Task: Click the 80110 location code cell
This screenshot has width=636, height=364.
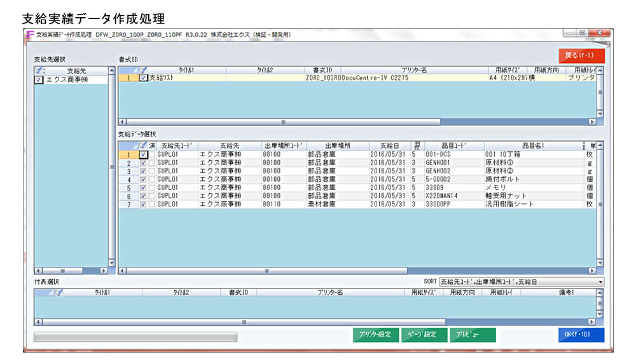Action: (284, 205)
